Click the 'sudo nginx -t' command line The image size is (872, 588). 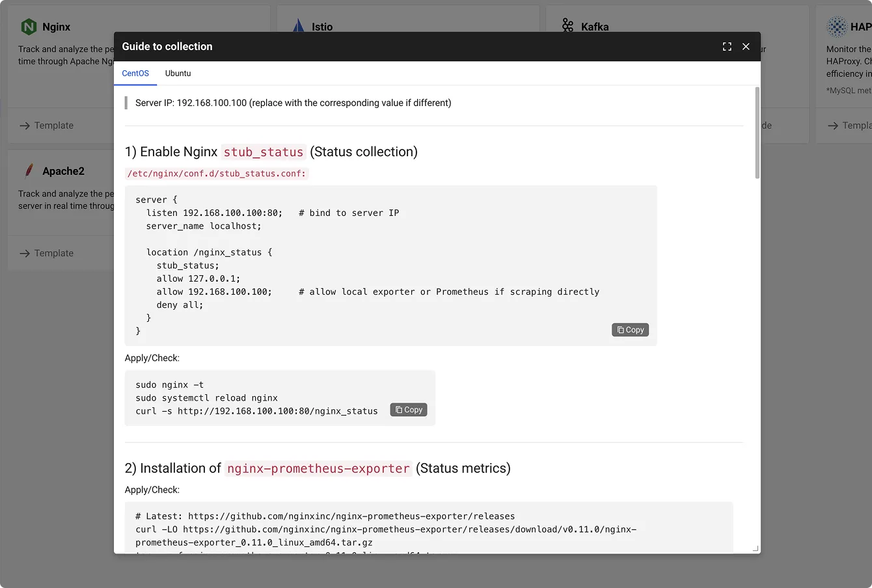pos(169,385)
